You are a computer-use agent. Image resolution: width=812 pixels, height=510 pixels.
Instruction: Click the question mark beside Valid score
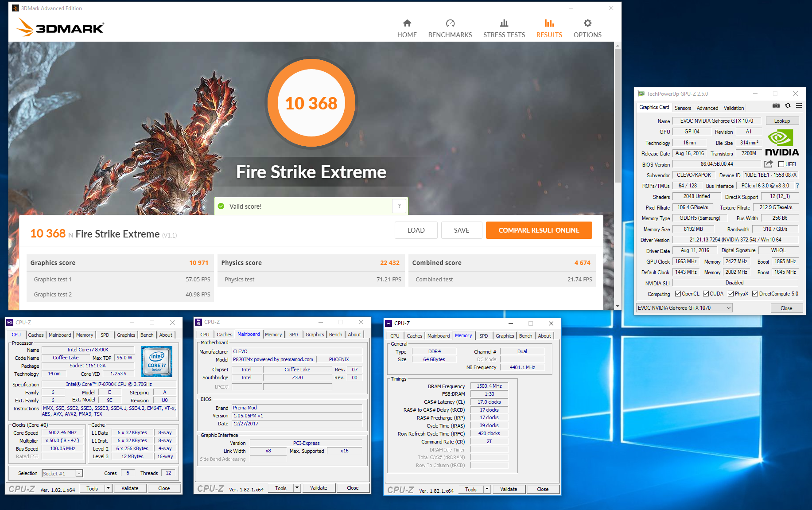pyautogui.click(x=399, y=206)
